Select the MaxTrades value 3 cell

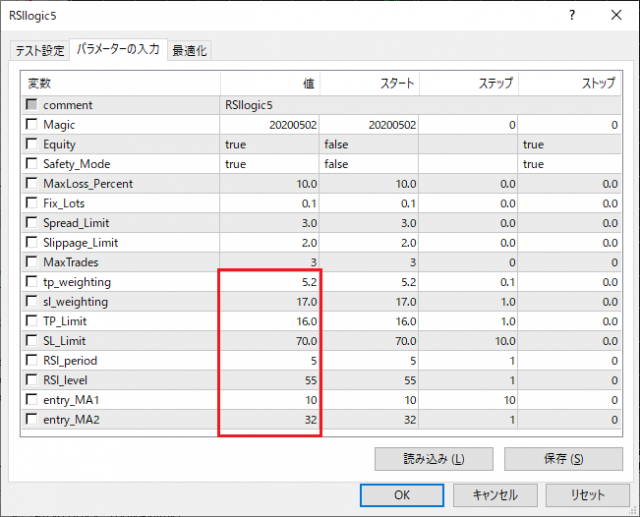coord(269,262)
